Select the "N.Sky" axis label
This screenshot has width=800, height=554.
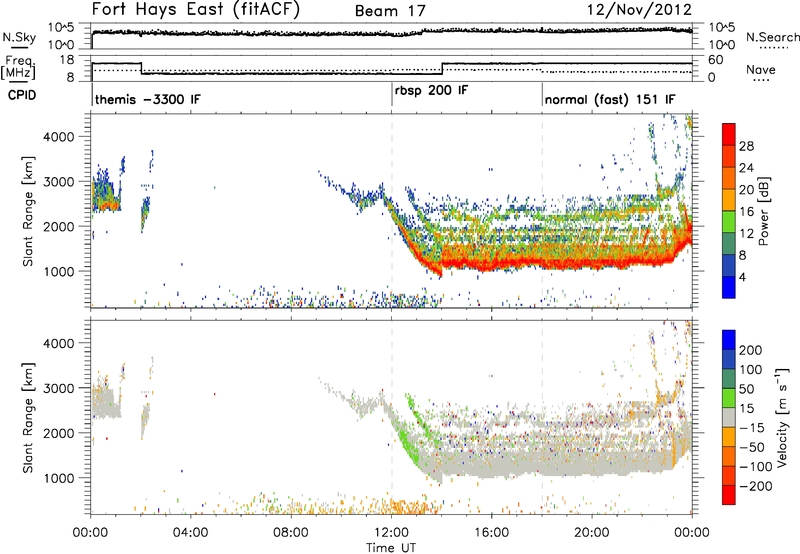[x=19, y=37]
